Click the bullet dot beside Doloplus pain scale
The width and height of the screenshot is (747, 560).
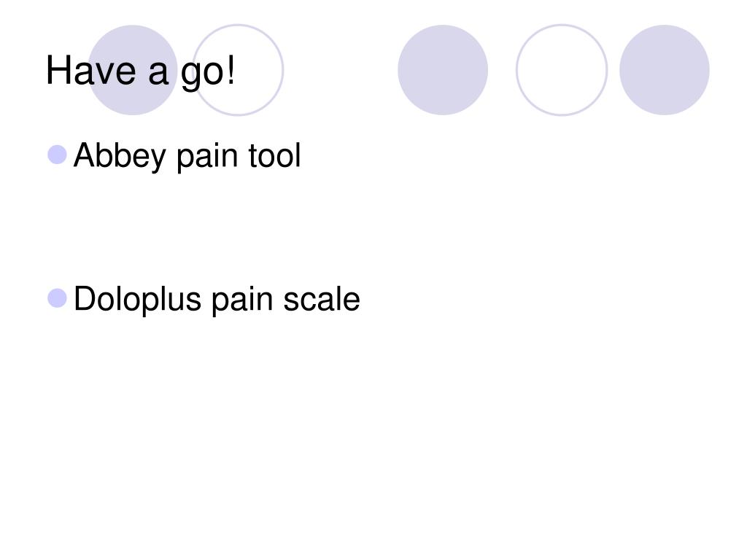(57, 298)
